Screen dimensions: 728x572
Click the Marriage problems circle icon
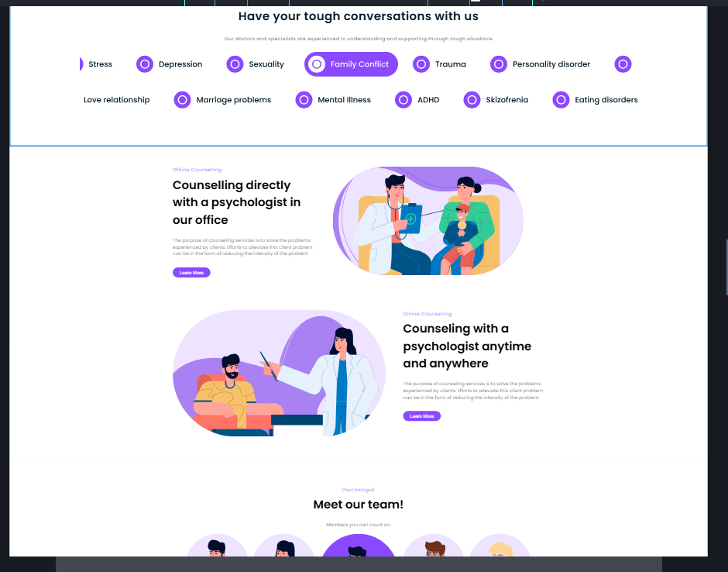tap(183, 100)
